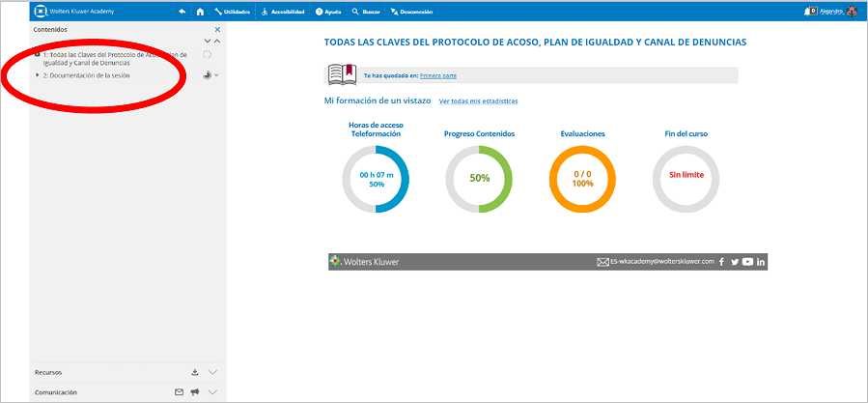The image size is (868, 403).
Task: Expand all content items with down chevron
Action: click(x=208, y=41)
